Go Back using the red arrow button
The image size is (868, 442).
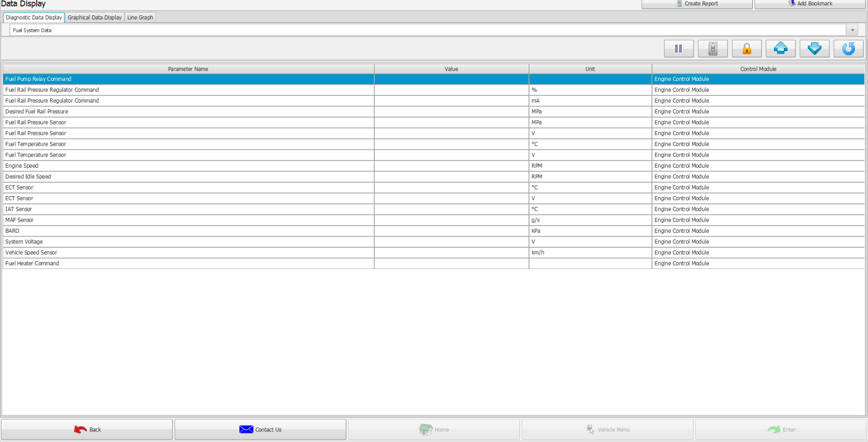(x=87, y=429)
